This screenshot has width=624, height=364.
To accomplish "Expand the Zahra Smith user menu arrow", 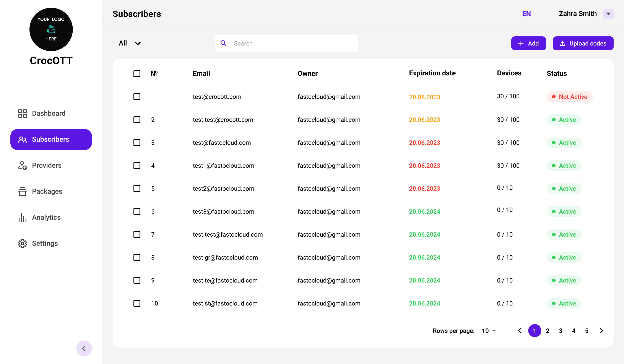I will pos(608,14).
